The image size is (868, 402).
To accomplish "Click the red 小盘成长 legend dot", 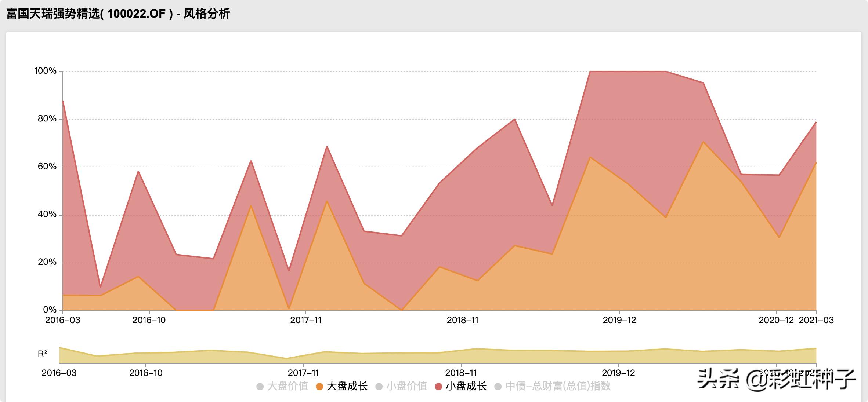I will point(438,387).
